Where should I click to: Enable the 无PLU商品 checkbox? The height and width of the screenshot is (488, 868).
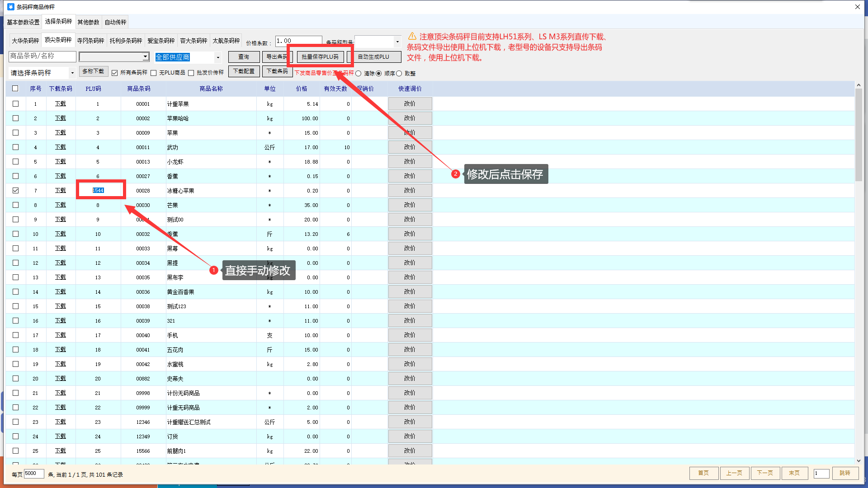pyautogui.click(x=154, y=73)
